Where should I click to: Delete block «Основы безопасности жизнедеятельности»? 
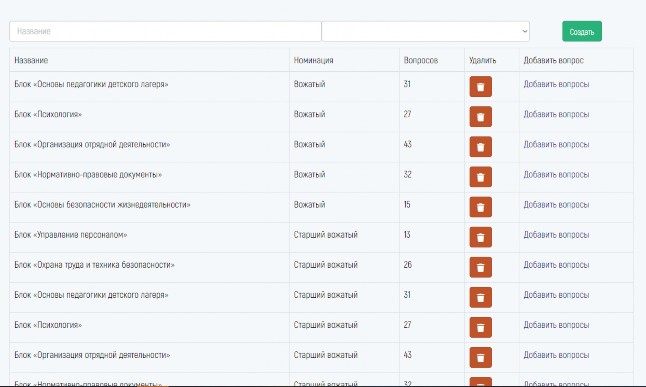click(480, 207)
